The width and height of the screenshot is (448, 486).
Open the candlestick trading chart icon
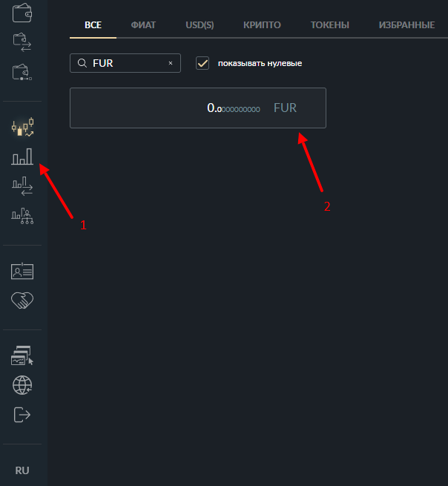(22, 127)
